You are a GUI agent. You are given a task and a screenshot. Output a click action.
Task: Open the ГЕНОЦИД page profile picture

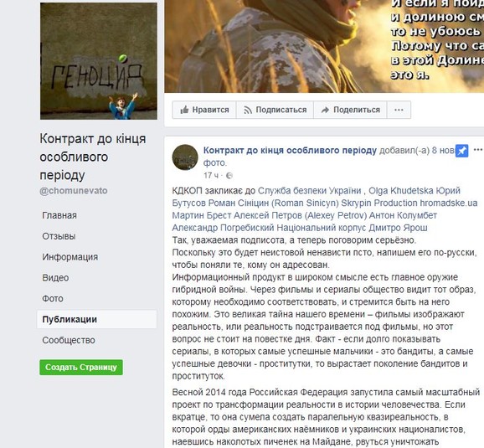click(x=99, y=61)
